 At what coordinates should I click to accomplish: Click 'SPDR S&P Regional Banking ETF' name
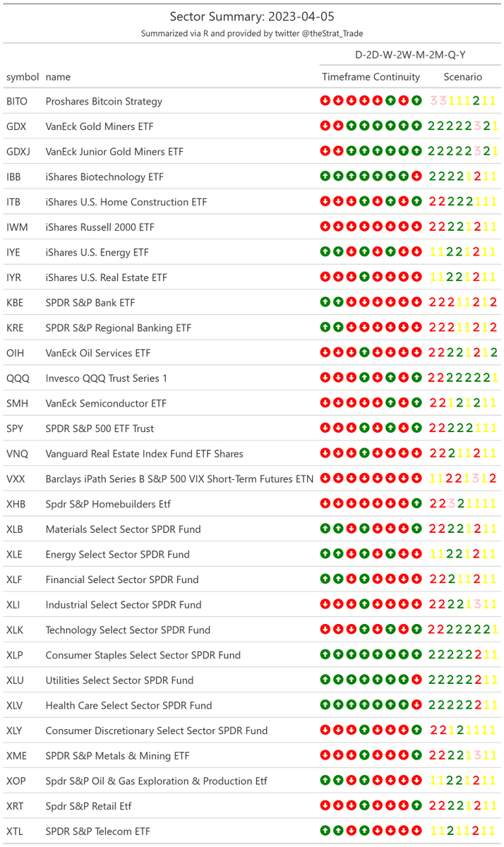(119, 328)
